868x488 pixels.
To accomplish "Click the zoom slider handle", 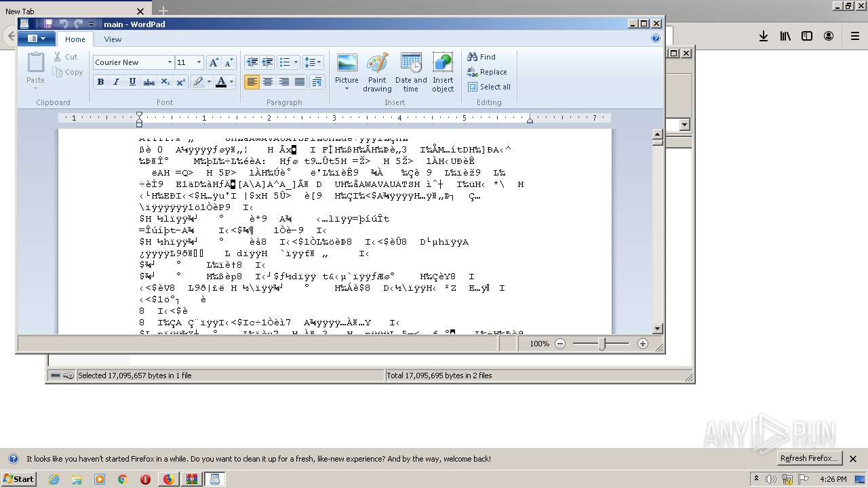I will pos(601,344).
